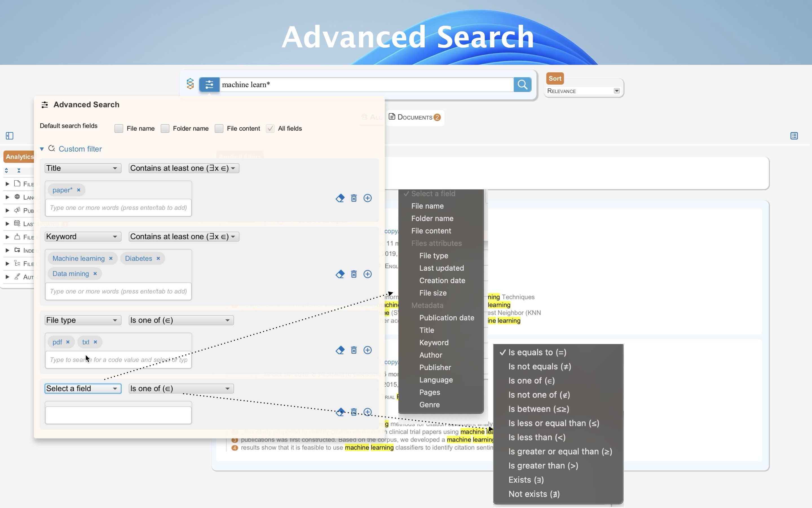The width and height of the screenshot is (812, 508).
Task: Open the Title row's operator dropdown
Action: (184, 168)
